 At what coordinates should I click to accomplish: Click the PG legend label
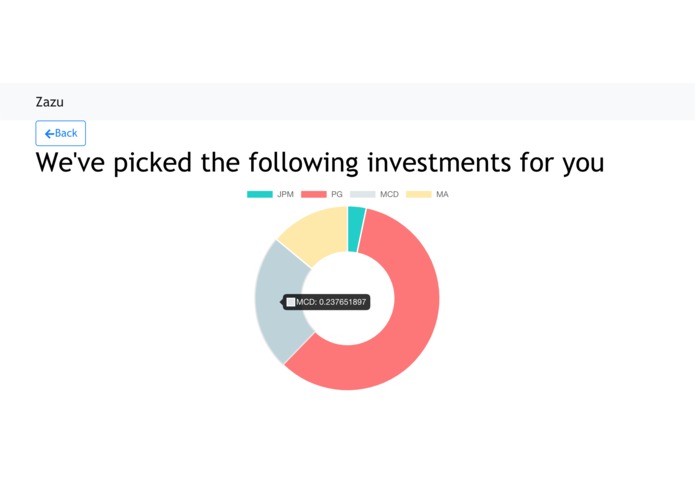point(337,194)
